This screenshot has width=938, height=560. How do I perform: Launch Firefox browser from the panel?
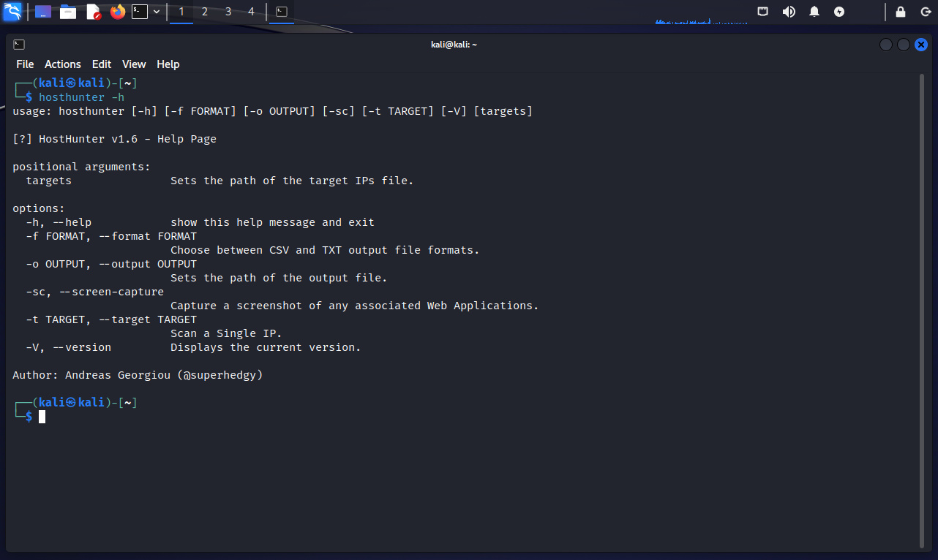click(x=118, y=12)
